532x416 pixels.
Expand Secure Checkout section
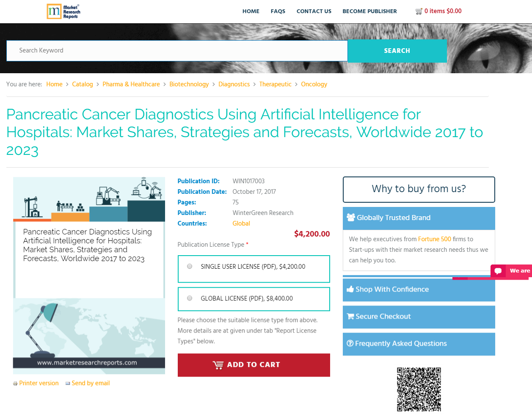[x=419, y=317]
